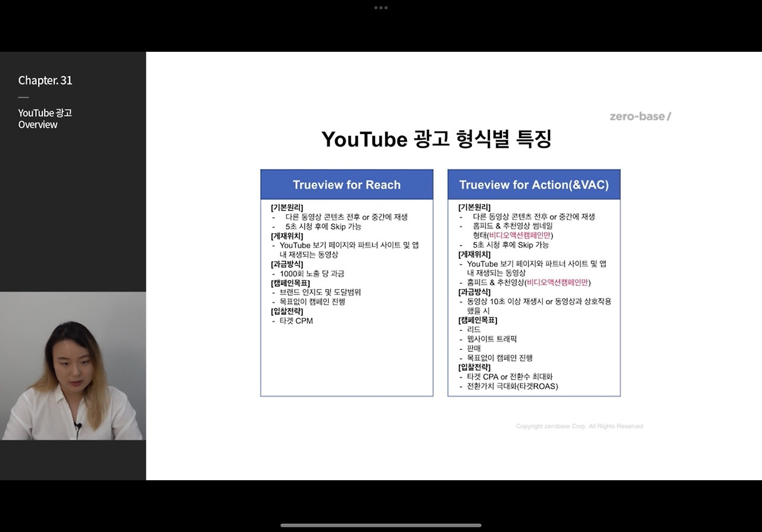Click "[입찰전략]" in the Trueview for Reach box
762x532 pixels.
pyautogui.click(x=287, y=311)
